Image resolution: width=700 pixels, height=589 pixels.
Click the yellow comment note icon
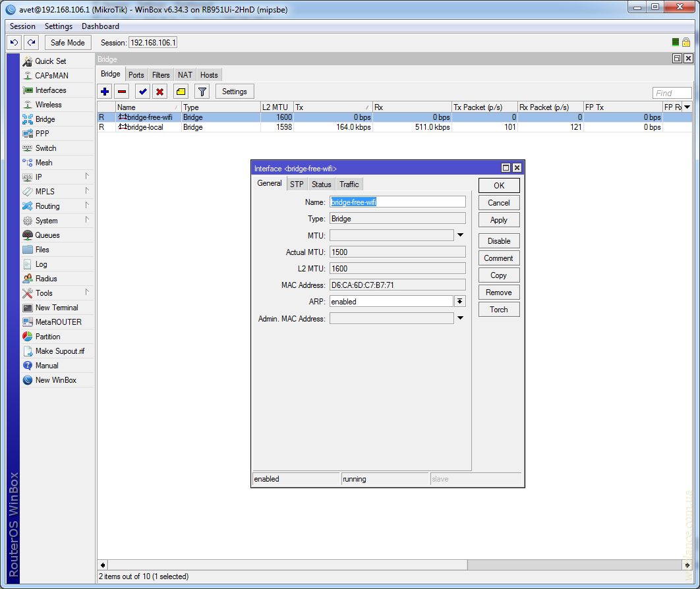coord(181,92)
